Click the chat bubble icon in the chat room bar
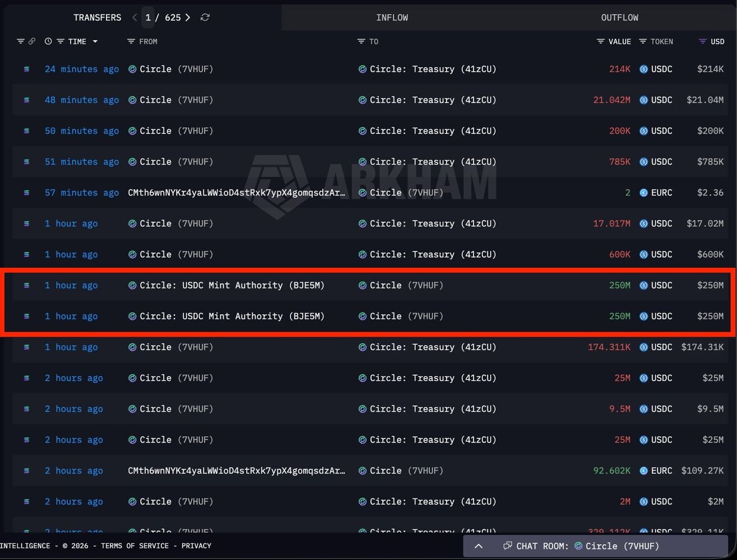The image size is (737, 560). click(507, 545)
